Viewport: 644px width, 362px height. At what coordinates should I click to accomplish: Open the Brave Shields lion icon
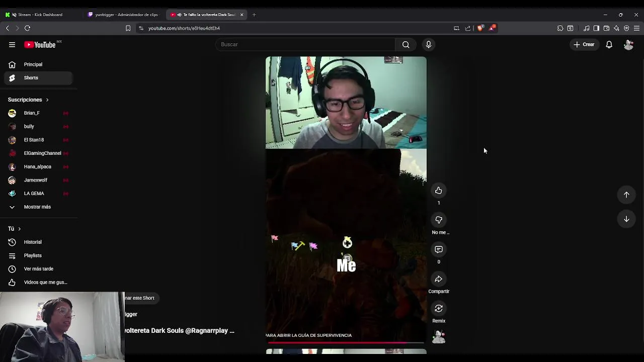click(x=480, y=28)
